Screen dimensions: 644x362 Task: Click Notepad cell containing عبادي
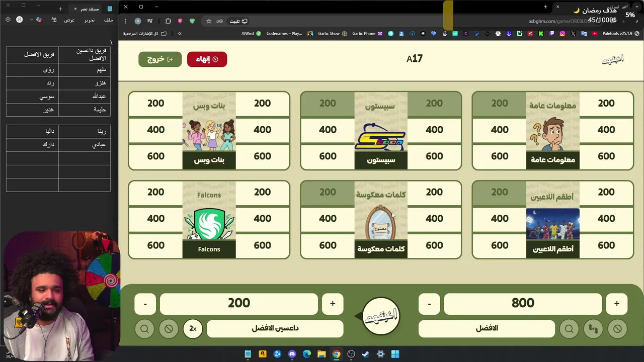point(85,144)
